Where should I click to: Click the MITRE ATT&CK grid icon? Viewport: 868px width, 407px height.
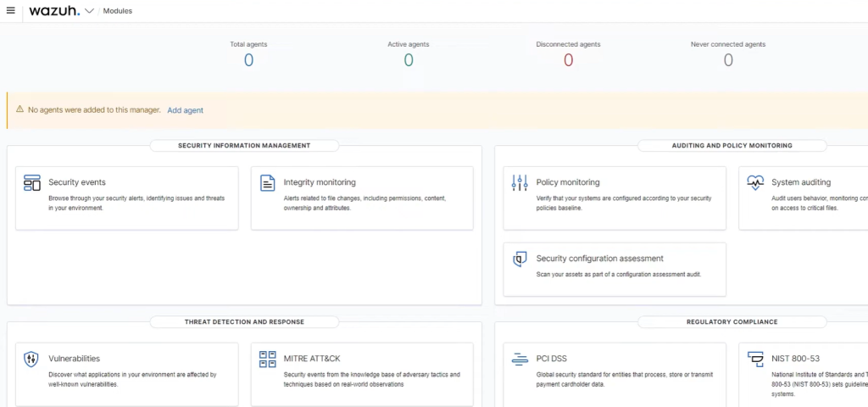267,359
